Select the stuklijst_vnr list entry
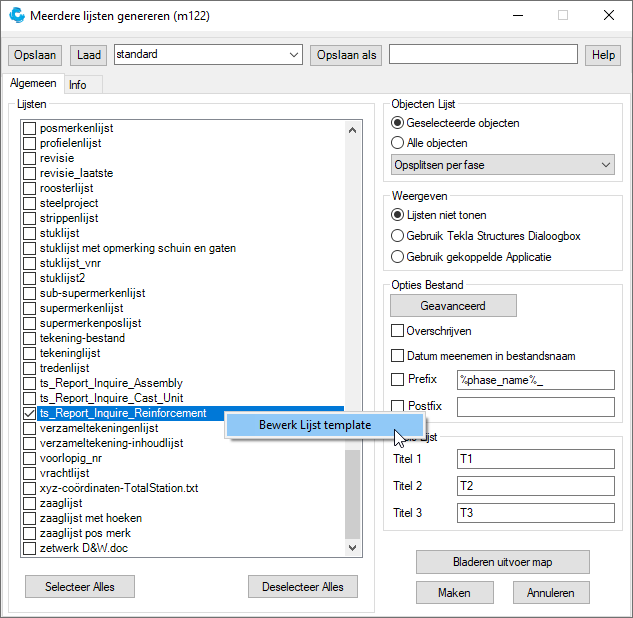 click(70, 263)
